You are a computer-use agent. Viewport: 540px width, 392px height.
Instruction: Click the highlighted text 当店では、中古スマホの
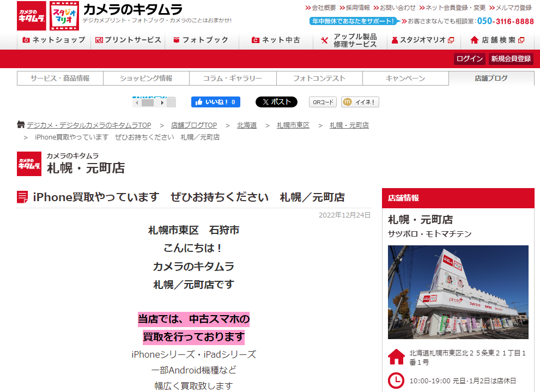click(194, 319)
